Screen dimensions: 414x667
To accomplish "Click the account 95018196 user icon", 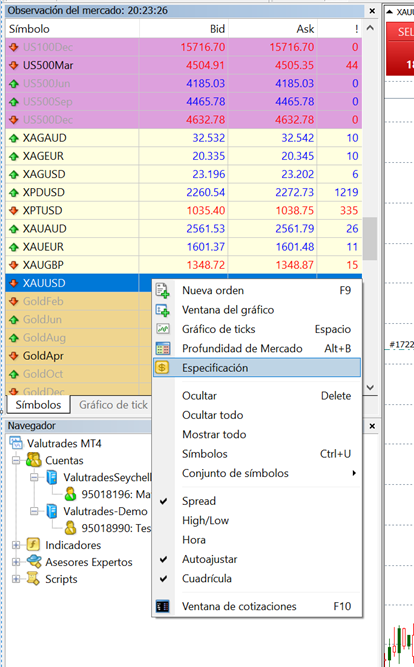I will pos(70,494).
